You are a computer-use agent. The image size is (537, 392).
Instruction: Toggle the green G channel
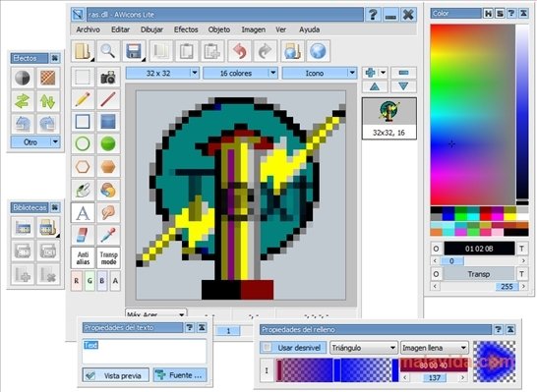[x=89, y=281]
